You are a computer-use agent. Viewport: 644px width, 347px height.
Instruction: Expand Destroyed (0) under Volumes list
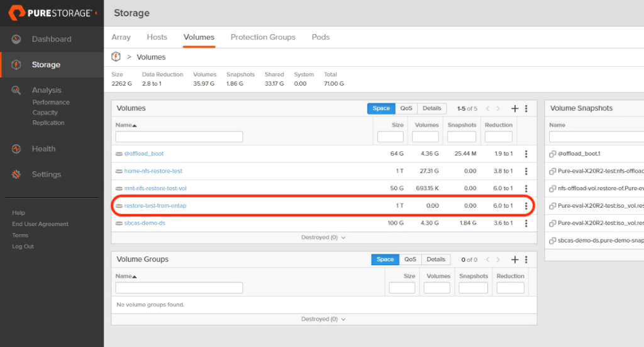tap(323, 237)
